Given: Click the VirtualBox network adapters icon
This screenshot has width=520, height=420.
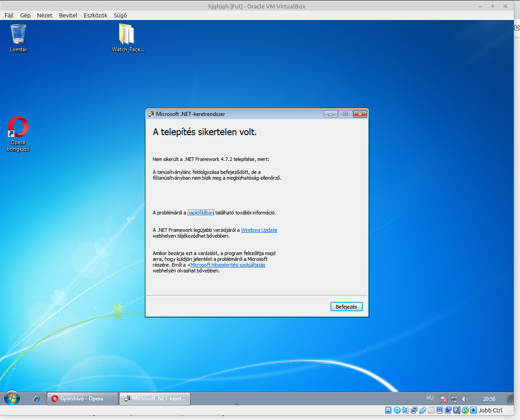Looking at the screenshot, I should [x=414, y=410].
